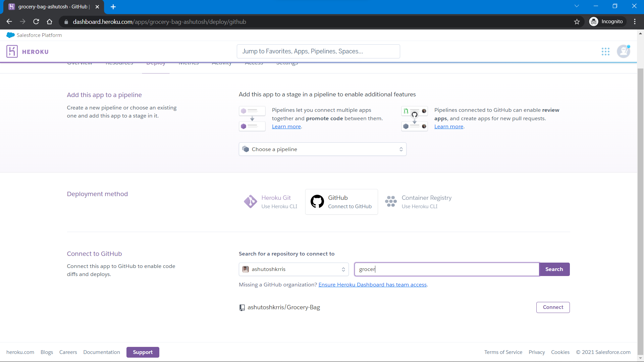This screenshot has width=644, height=362.
Task: Focus the repository name search field
Action: [447, 269]
